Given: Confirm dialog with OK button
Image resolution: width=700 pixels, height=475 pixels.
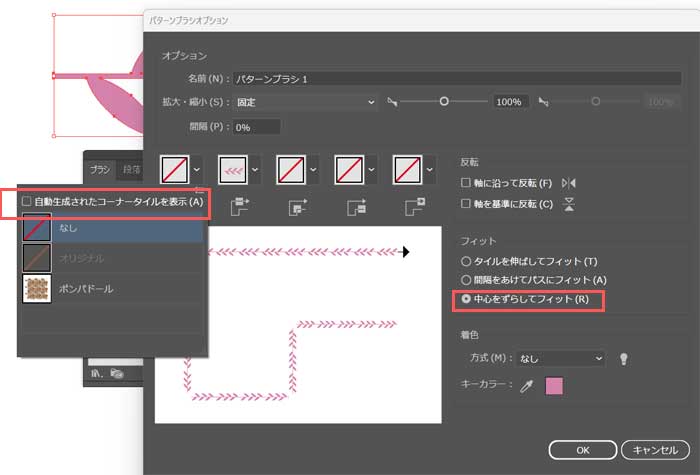Looking at the screenshot, I should [583, 450].
